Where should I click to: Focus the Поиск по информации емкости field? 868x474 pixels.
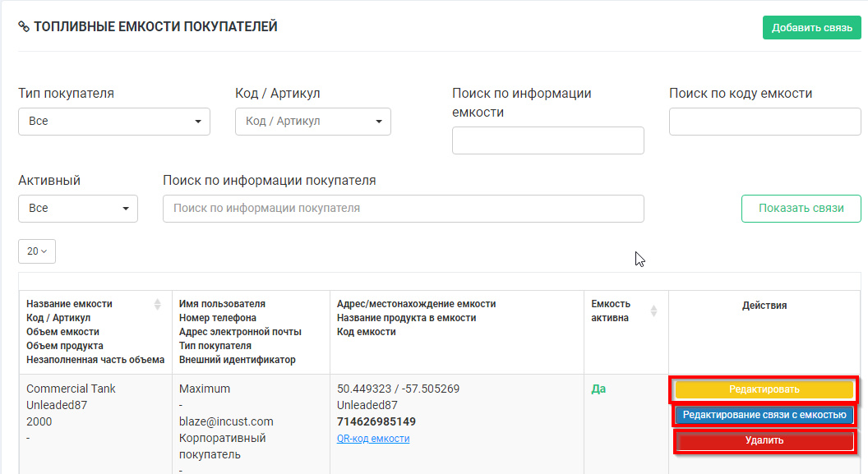pos(547,140)
